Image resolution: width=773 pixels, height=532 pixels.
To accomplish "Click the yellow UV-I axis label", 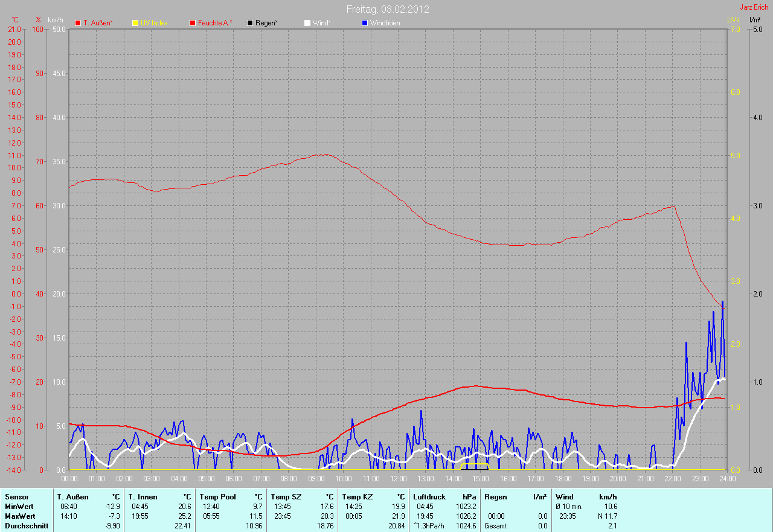I will (733, 20).
